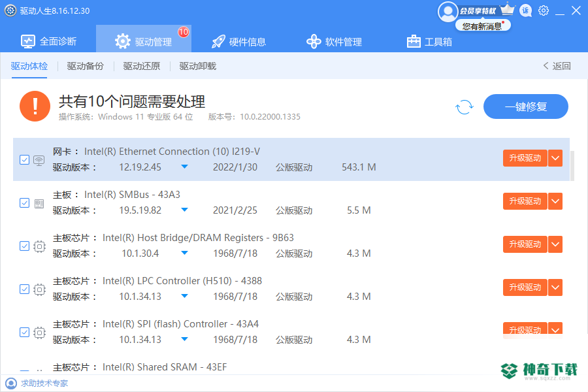
Task: Uncheck the SPI (flash) Controller checkbox
Action: (x=24, y=333)
